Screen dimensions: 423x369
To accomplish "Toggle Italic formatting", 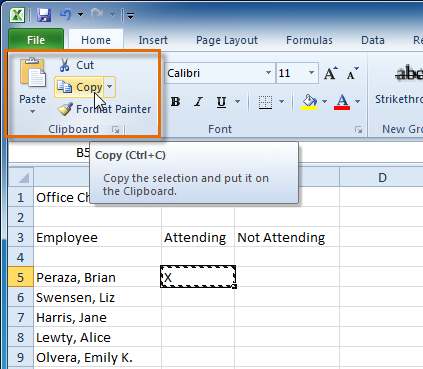I will 199,102.
